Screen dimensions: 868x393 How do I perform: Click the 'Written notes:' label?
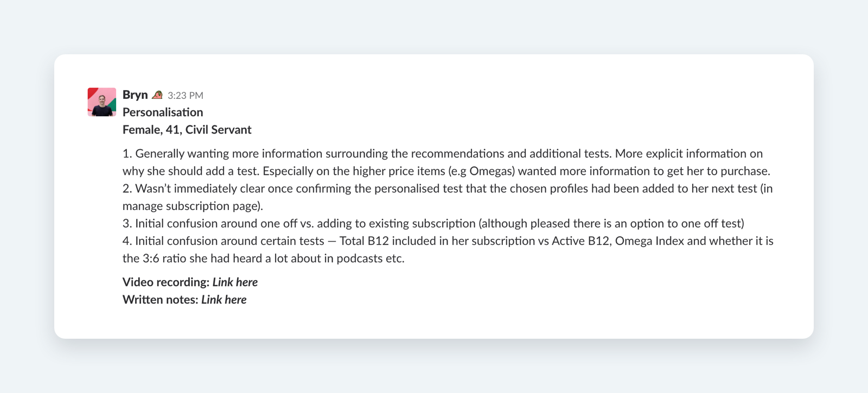coord(161,300)
